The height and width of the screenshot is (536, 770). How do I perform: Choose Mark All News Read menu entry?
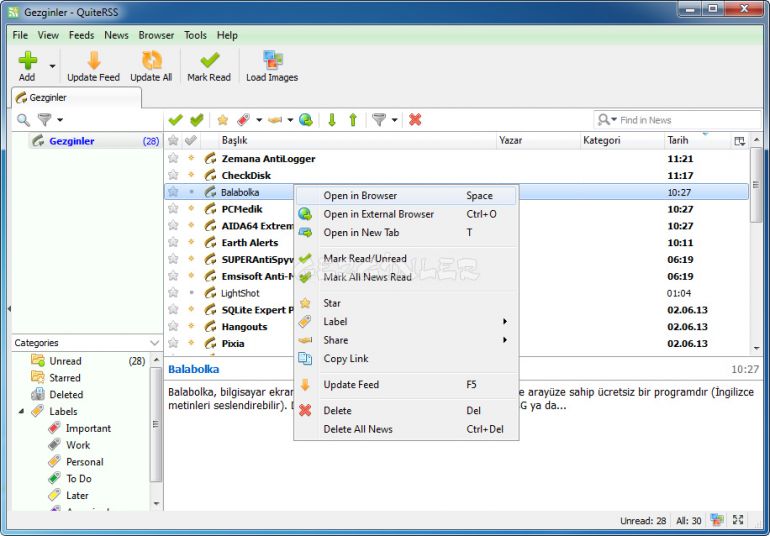(x=406, y=277)
